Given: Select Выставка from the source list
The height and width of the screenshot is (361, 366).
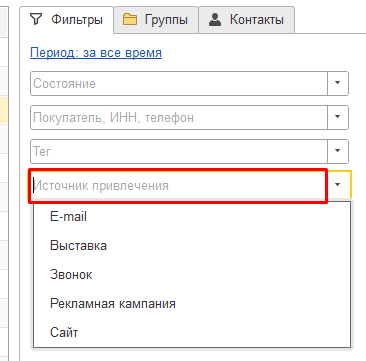Looking at the screenshot, I should [x=192, y=246].
